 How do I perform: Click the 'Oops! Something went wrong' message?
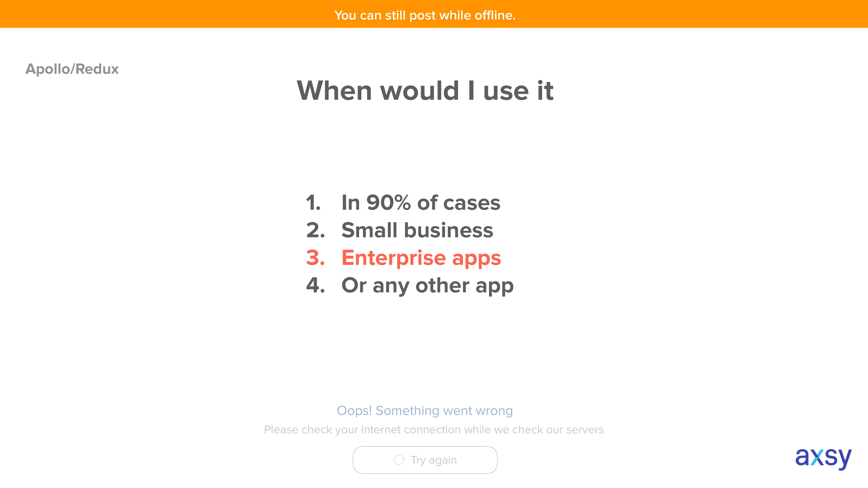(425, 411)
